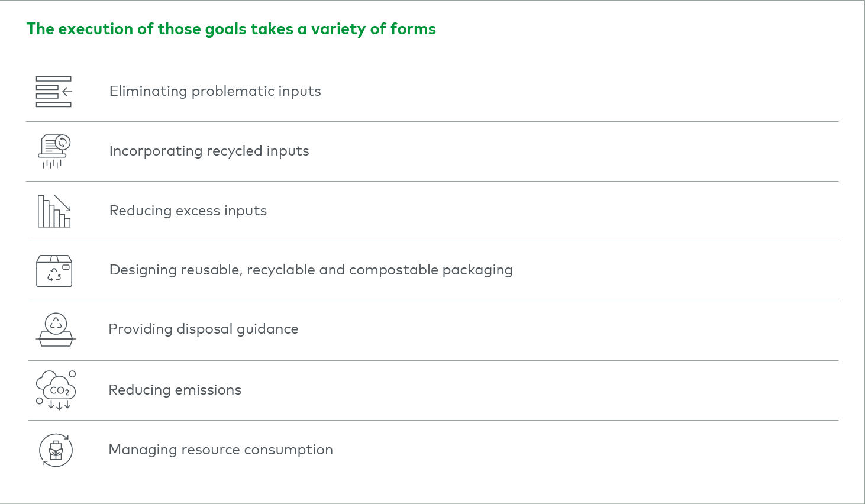
Task: Click the green heading about execution of goals
Action: pos(231,29)
